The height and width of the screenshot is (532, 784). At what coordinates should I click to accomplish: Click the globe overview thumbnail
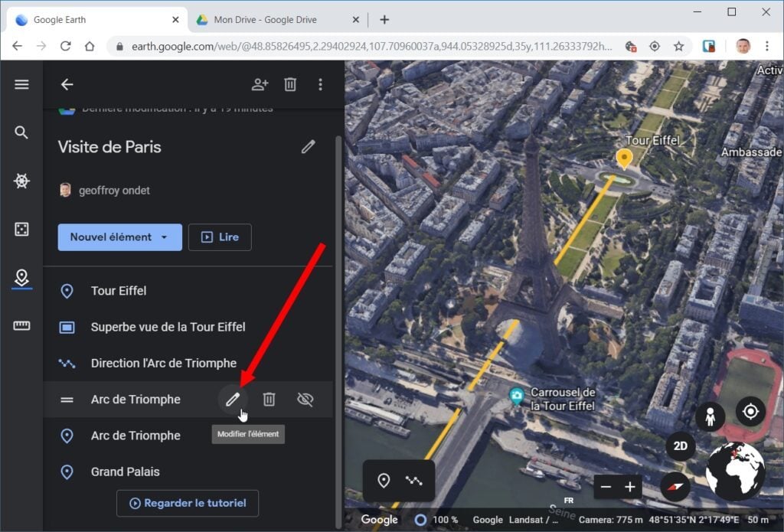coord(735,471)
